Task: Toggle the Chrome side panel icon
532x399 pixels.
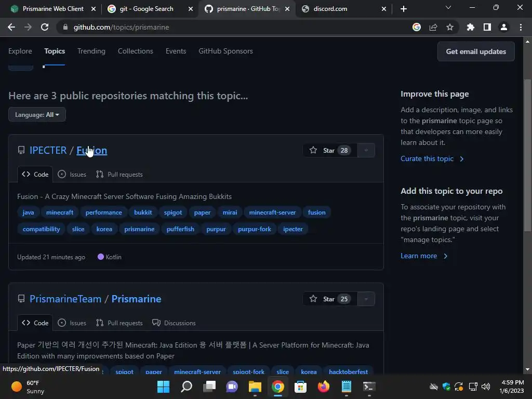Action: point(487,27)
